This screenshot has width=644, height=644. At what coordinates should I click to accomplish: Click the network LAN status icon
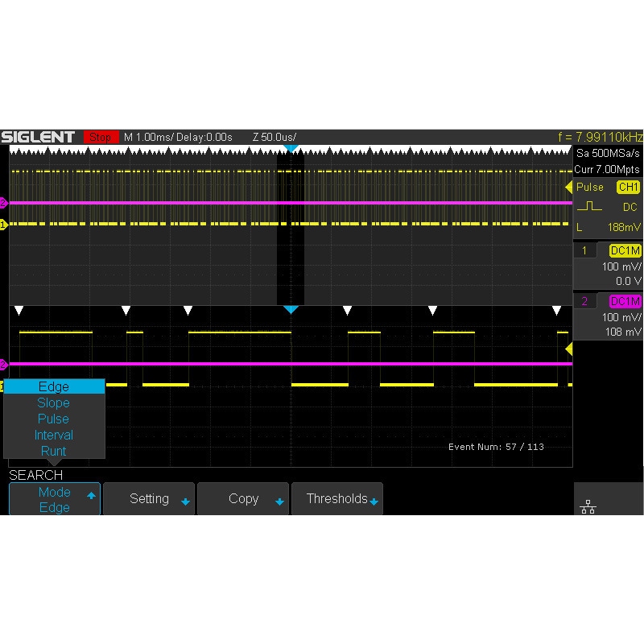click(x=588, y=507)
